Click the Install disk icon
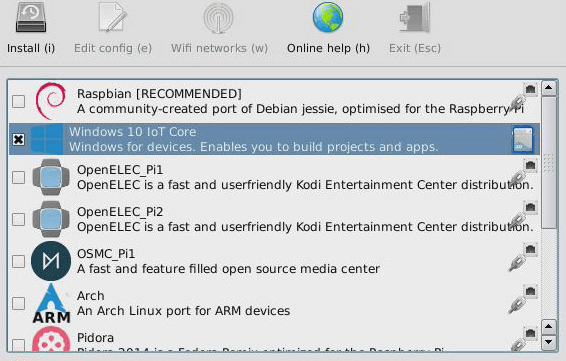Screen dimensions: 566x361 31,17
